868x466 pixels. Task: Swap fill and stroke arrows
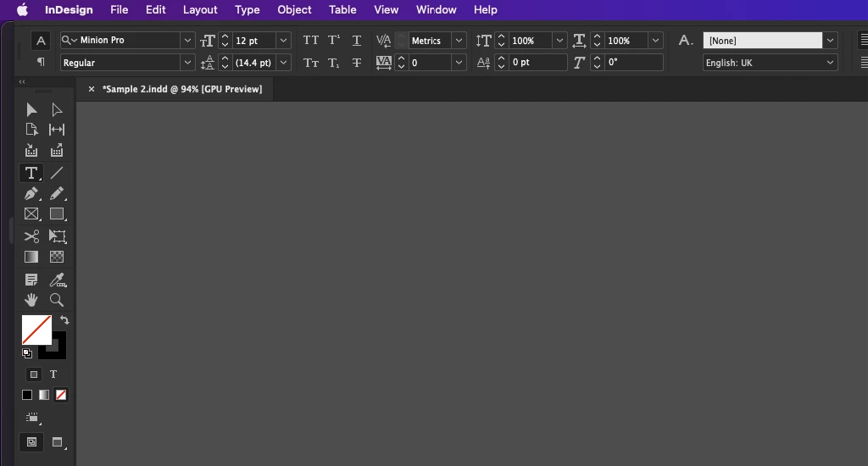click(64, 320)
